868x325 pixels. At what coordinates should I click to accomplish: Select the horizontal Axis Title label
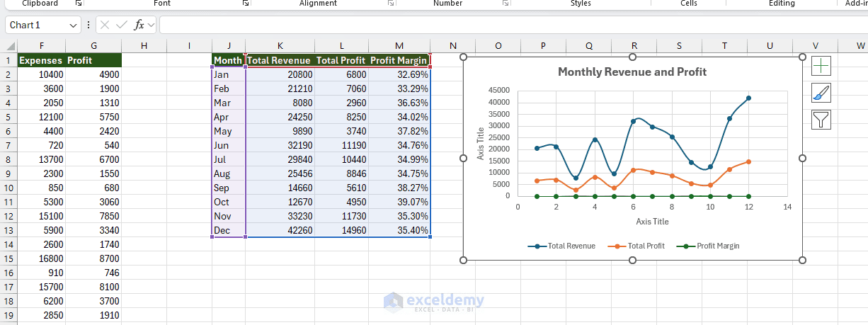(x=652, y=222)
